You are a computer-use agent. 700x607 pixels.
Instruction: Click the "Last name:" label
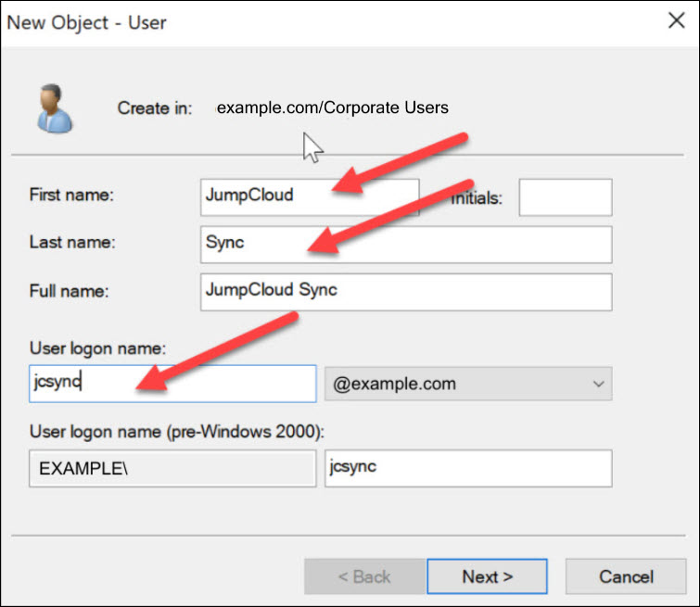point(70,244)
